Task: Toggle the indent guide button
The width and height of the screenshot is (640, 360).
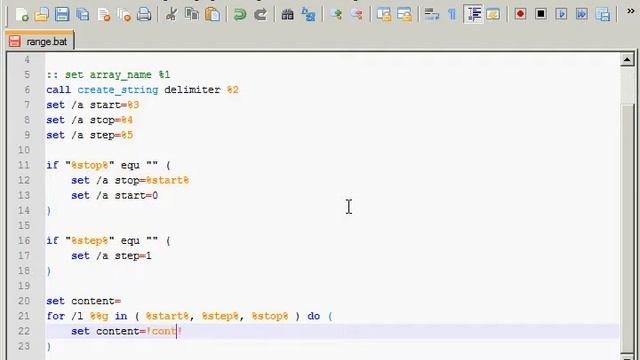Action: [x=473, y=15]
